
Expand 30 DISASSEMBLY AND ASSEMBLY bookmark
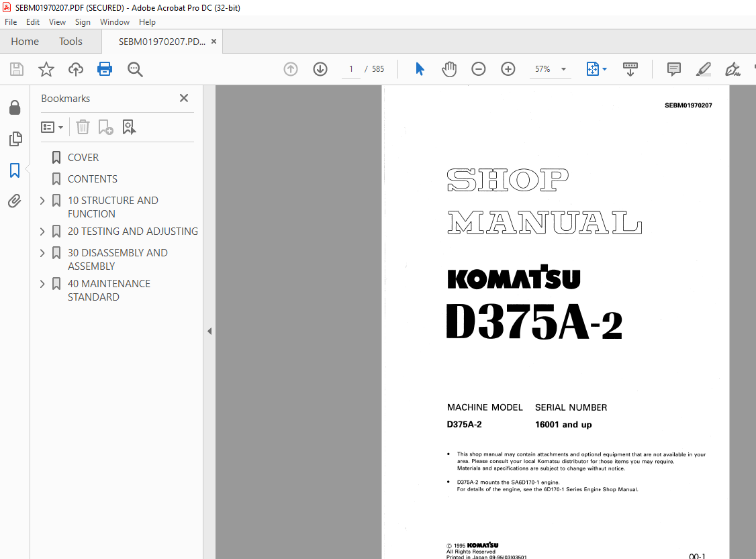pyautogui.click(x=42, y=252)
